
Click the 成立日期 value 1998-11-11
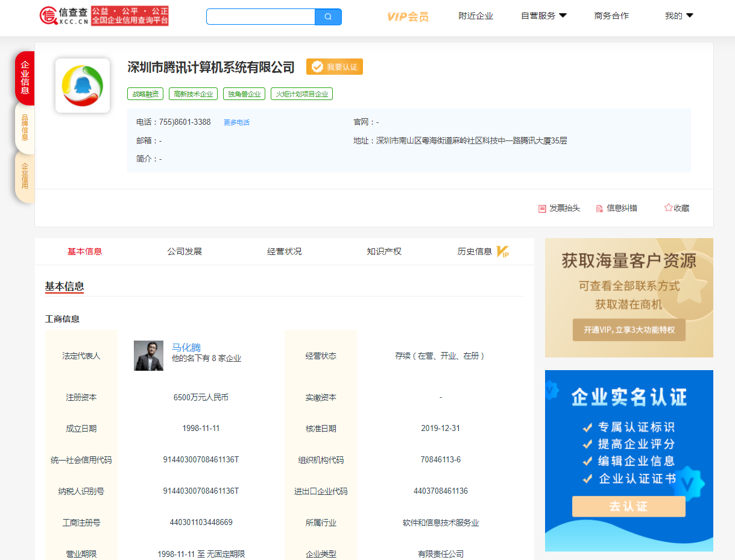pyautogui.click(x=201, y=429)
